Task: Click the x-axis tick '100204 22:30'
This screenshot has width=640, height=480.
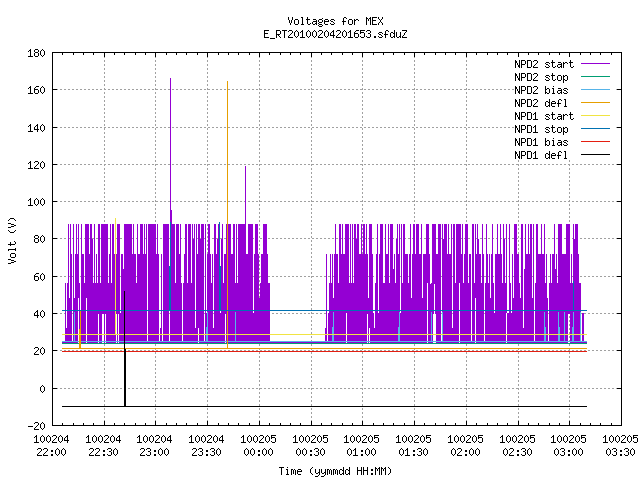Action: click(x=103, y=446)
